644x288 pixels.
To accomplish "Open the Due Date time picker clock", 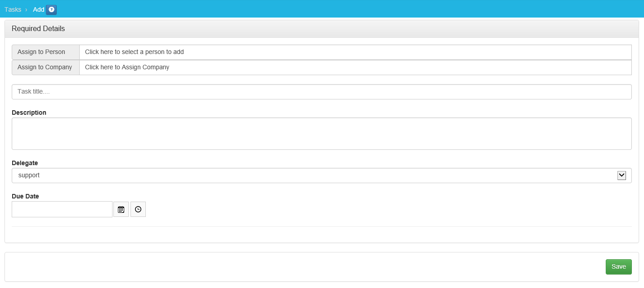I will [x=138, y=209].
